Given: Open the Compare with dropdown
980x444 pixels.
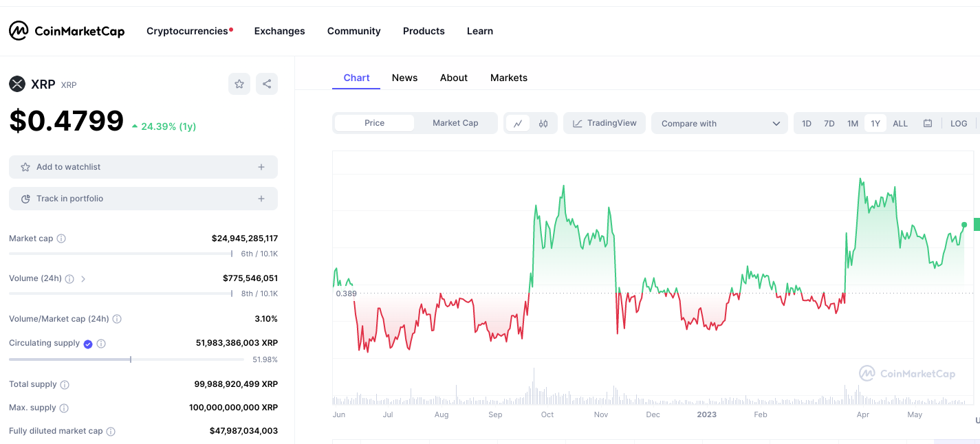Looking at the screenshot, I should point(719,124).
